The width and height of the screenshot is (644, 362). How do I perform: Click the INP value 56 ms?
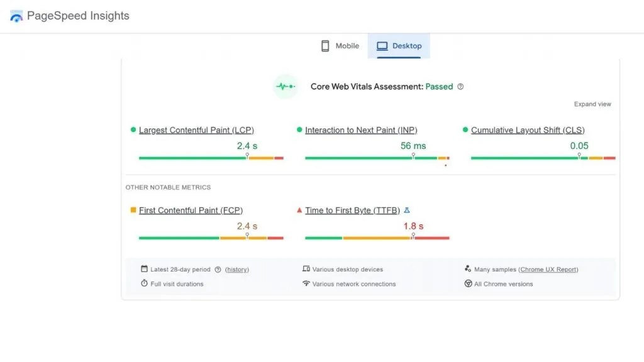pos(413,146)
